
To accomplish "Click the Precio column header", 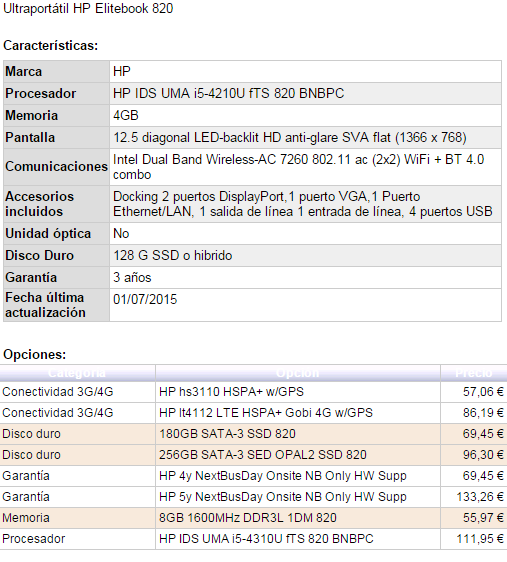I will coord(474,373).
